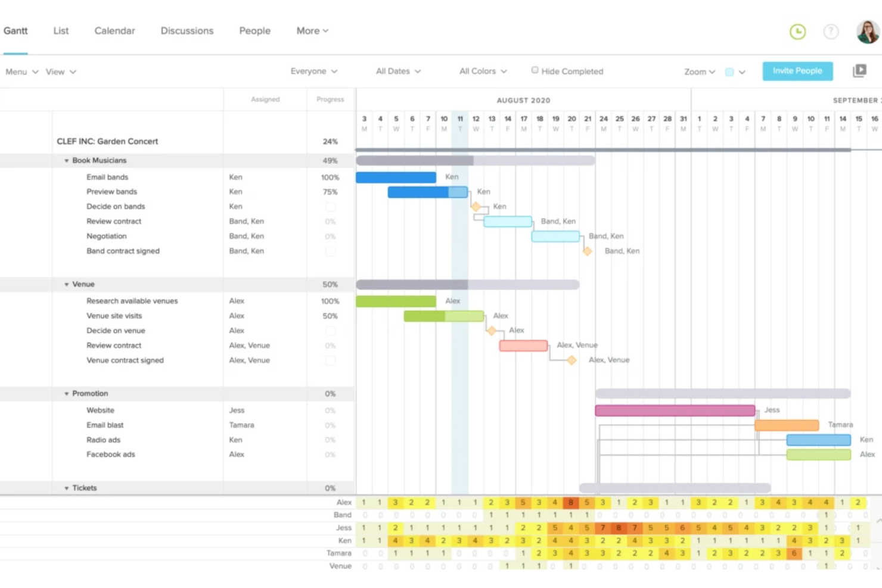Viewport: 882px width, 588px height.
Task: Open the time tracking clock icon
Action: tap(797, 32)
